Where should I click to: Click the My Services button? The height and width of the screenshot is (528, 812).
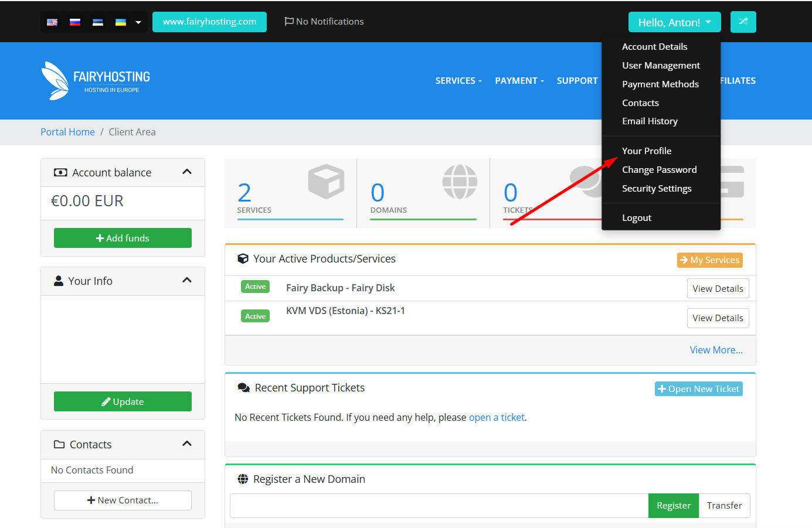tap(710, 260)
